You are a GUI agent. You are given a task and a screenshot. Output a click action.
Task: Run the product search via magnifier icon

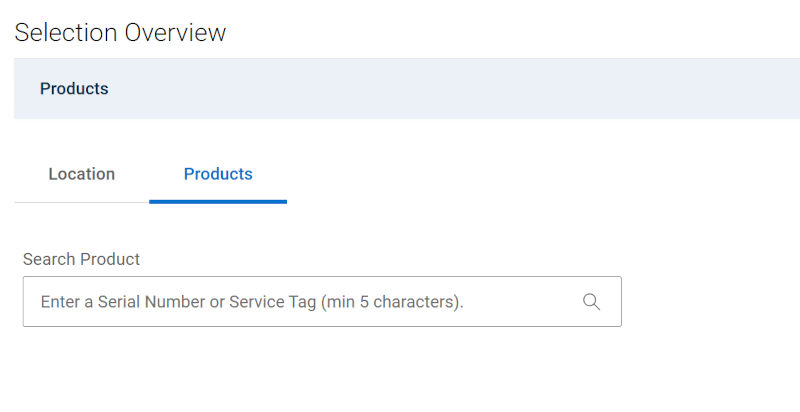click(x=591, y=301)
